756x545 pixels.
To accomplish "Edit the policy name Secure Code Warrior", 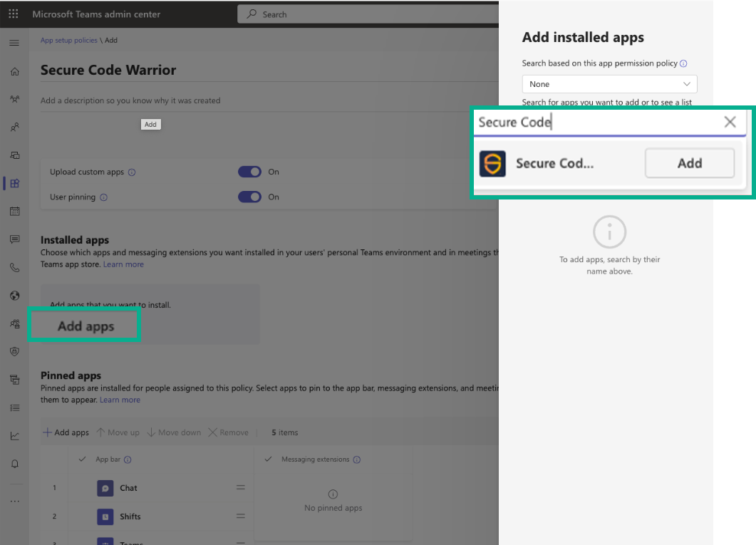I will click(x=108, y=70).
